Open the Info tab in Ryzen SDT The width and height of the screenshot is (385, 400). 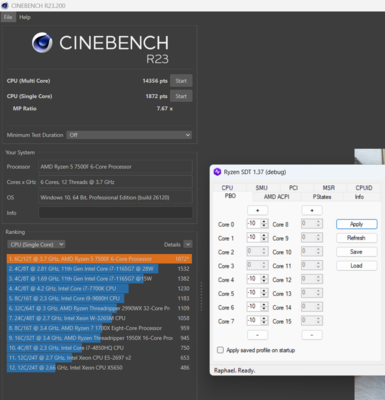click(x=359, y=197)
